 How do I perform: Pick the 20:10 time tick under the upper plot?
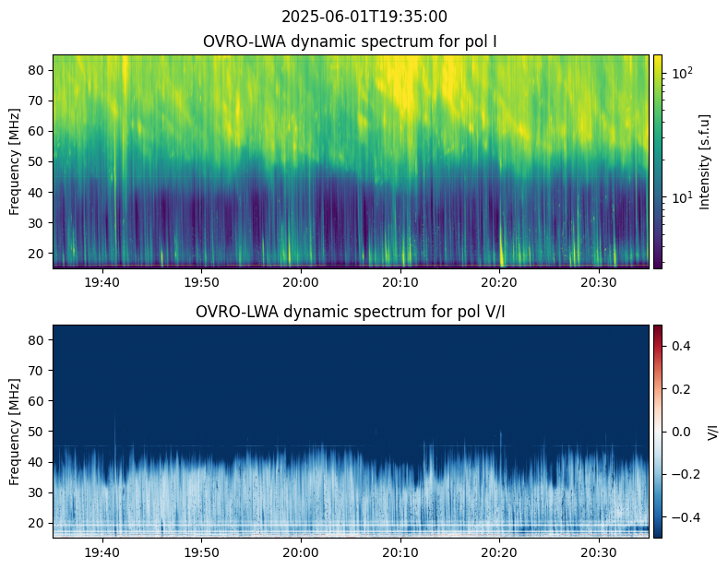click(x=400, y=281)
